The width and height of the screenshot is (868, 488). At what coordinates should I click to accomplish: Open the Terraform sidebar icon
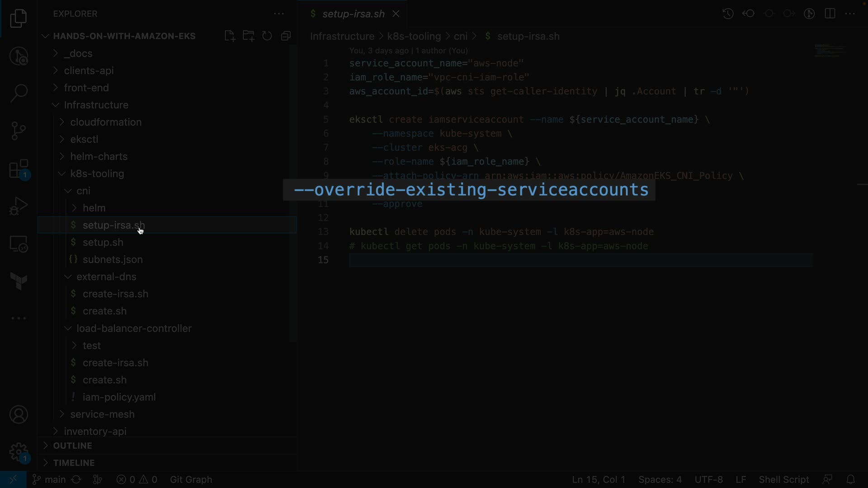[x=19, y=281]
